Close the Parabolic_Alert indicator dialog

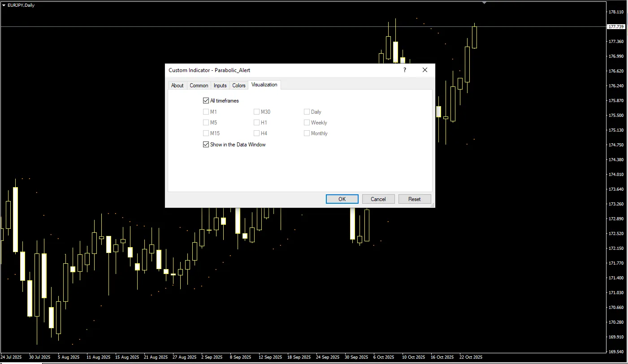point(425,70)
